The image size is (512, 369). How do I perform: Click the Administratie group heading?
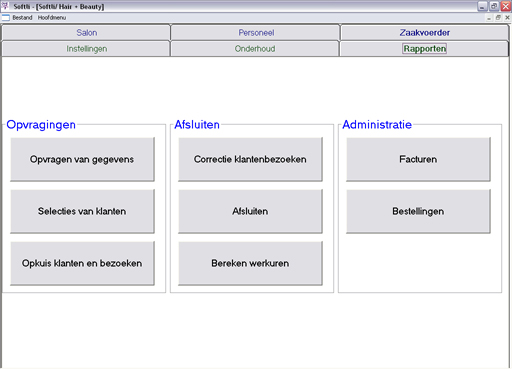pyautogui.click(x=377, y=125)
